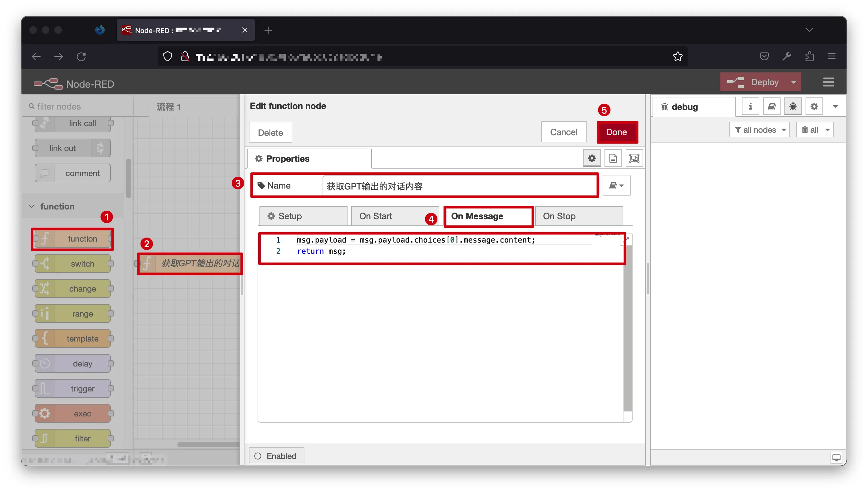
Task: Open node description document icon
Action: (613, 158)
